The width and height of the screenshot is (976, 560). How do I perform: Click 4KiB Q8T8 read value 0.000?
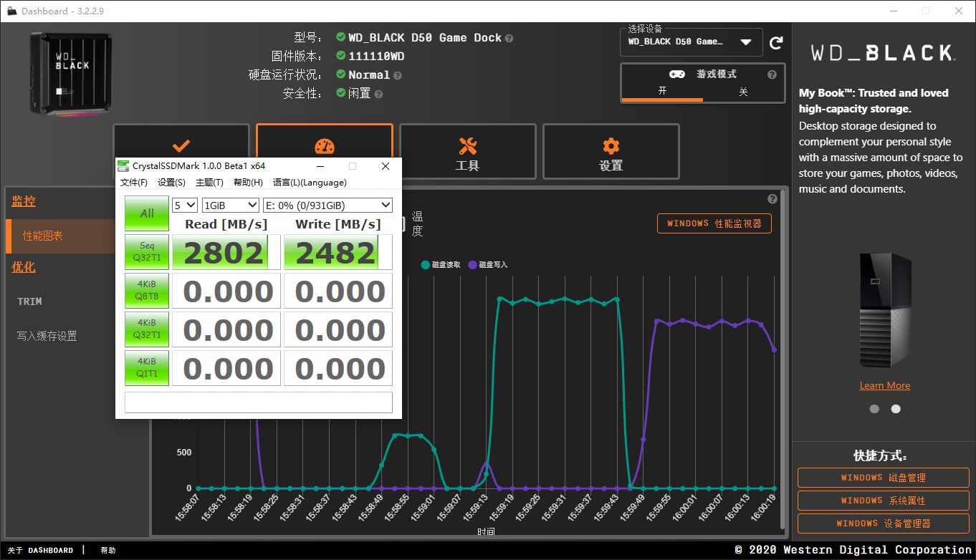226,291
